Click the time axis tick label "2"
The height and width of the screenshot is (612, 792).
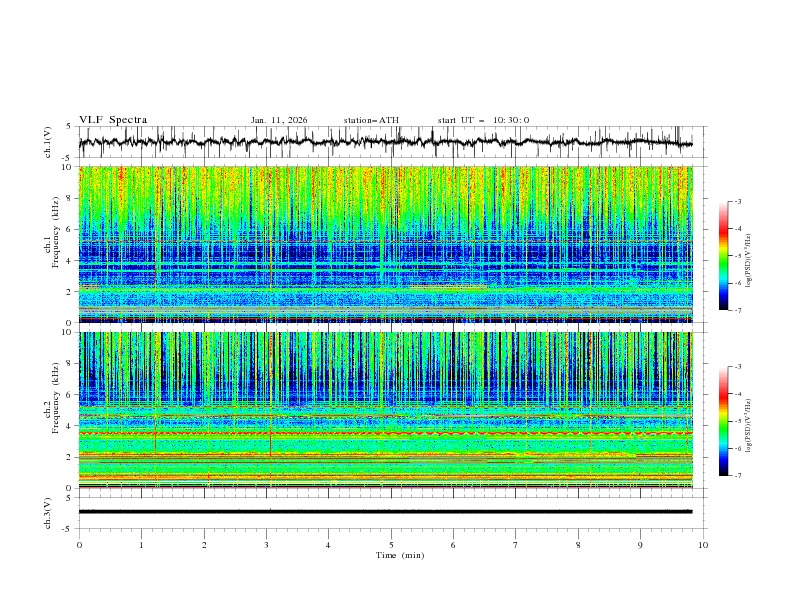point(204,545)
